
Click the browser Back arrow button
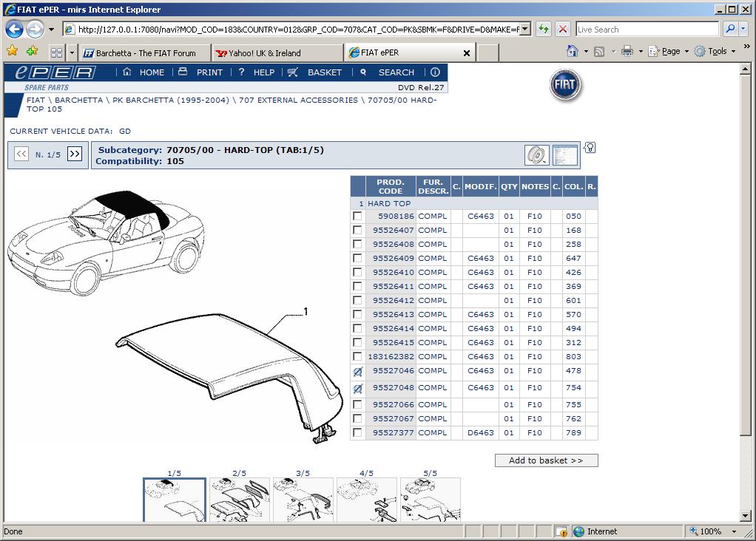click(15, 30)
